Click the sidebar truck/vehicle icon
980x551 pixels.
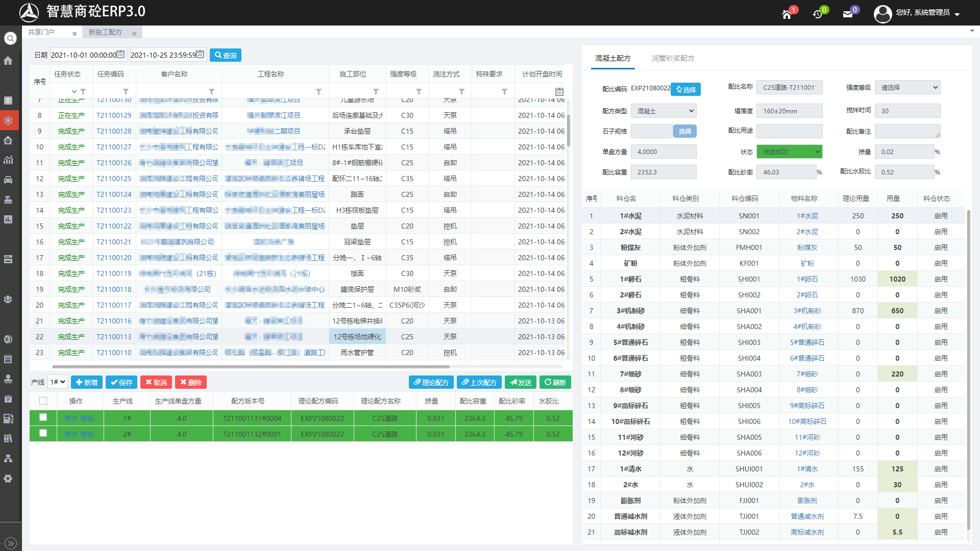point(8,180)
